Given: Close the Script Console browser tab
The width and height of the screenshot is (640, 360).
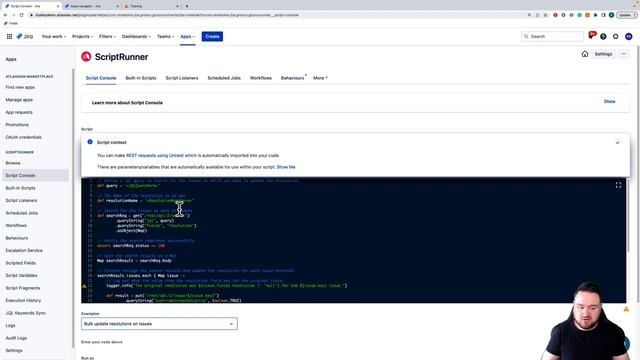Looking at the screenshot, I should pyautogui.click(x=57, y=6).
